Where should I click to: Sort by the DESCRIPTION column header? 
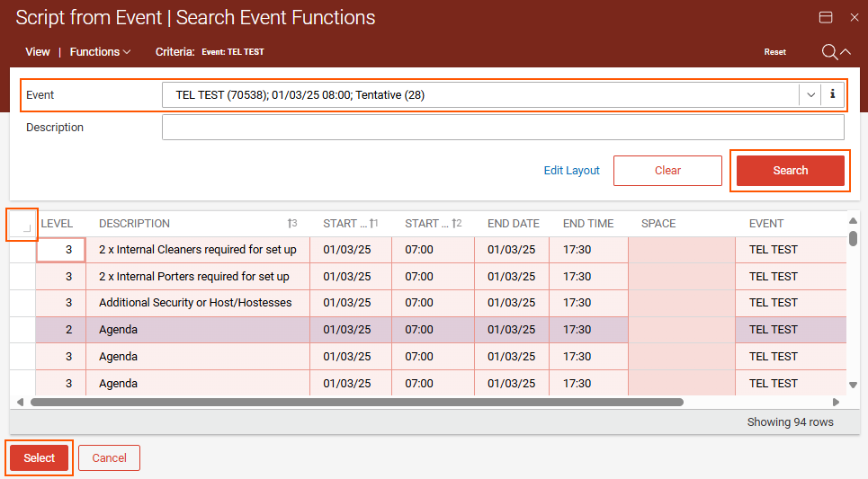[135, 224]
